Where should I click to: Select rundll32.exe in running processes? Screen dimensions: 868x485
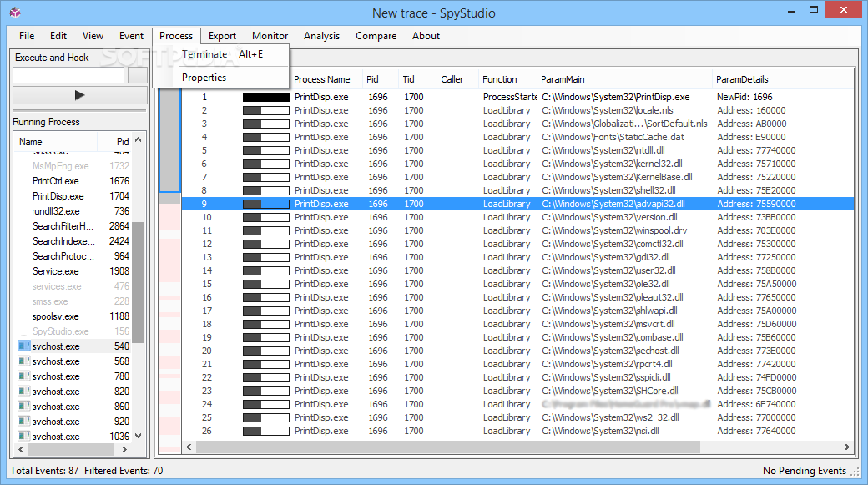(73, 211)
